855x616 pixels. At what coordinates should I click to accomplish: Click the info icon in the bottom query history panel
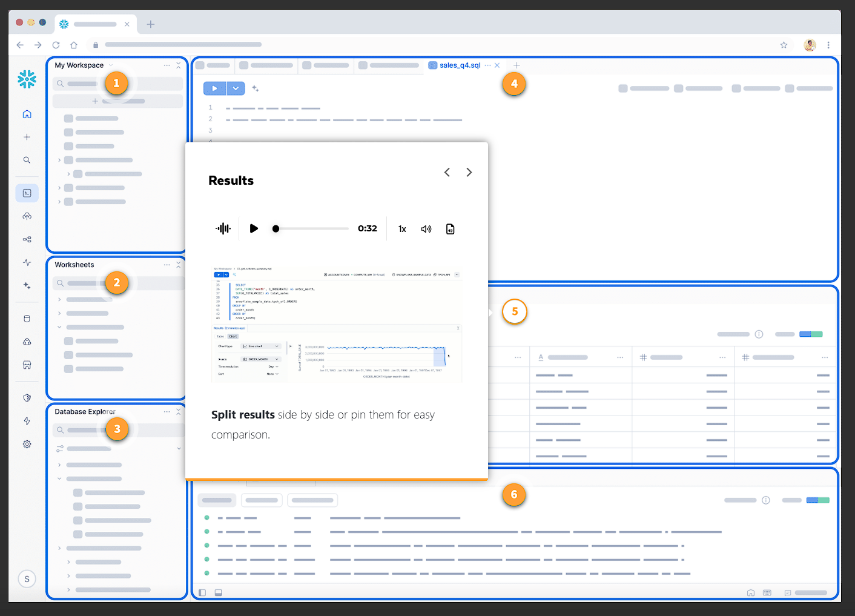point(766,500)
